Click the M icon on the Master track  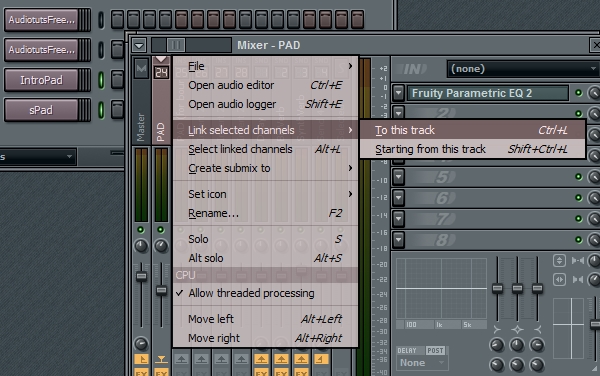[x=141, y=69]
